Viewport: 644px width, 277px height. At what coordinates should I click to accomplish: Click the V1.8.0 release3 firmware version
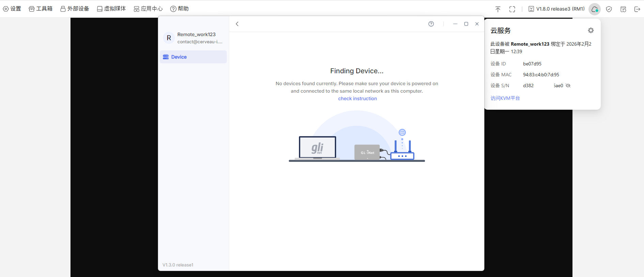(x=556, y=9)
